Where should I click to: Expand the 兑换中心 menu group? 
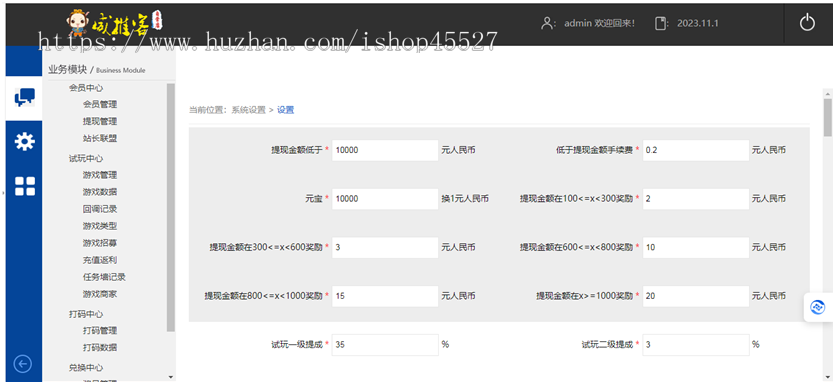(86, 367)
